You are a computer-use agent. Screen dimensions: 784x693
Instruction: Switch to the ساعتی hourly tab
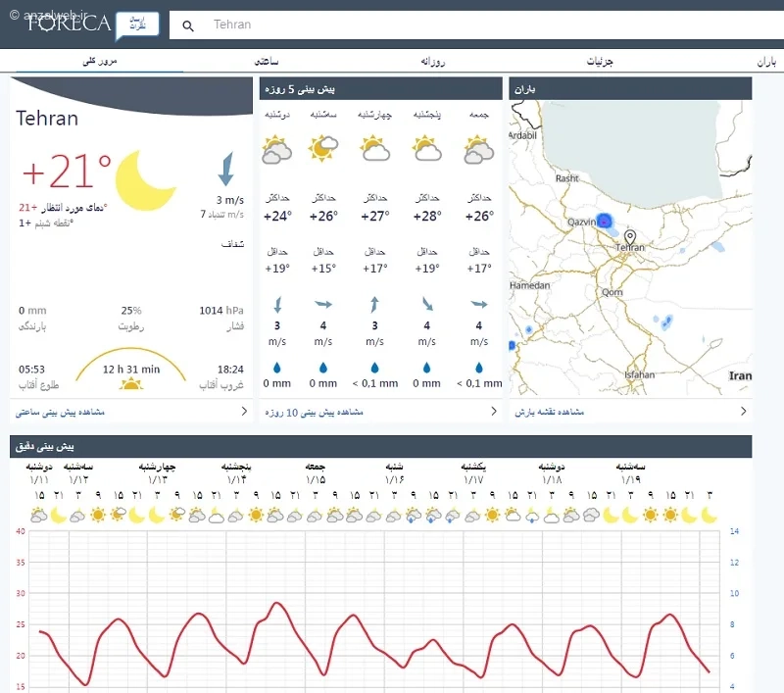[266, 61]
